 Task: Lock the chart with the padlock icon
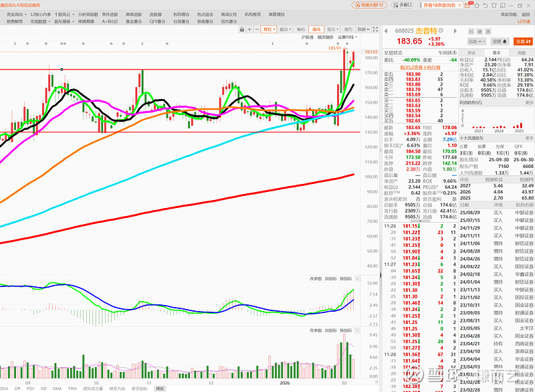coord(242,29)
